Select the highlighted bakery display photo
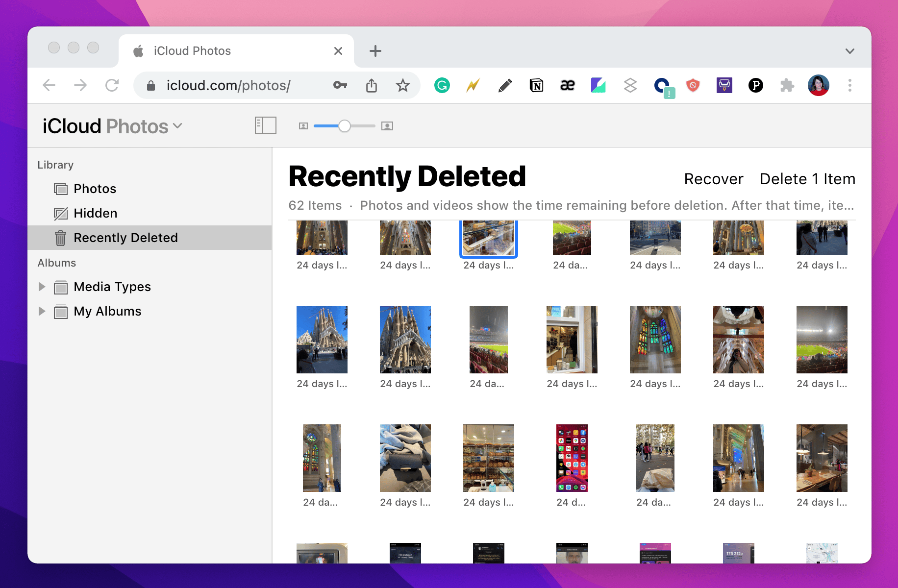Viewport: 898px width, 588px height. [489, 238]
